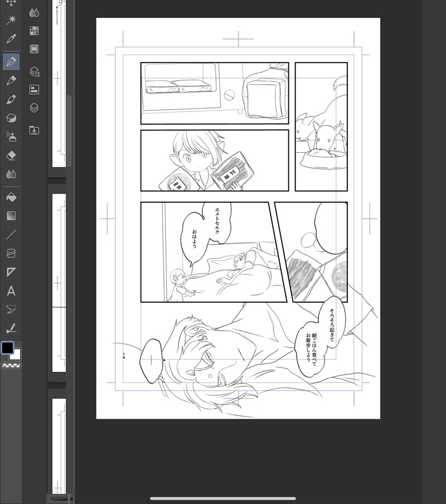Choose the white sub color swatch
The width and height of the screenshot is (446, 504).
tap(17, 355)
